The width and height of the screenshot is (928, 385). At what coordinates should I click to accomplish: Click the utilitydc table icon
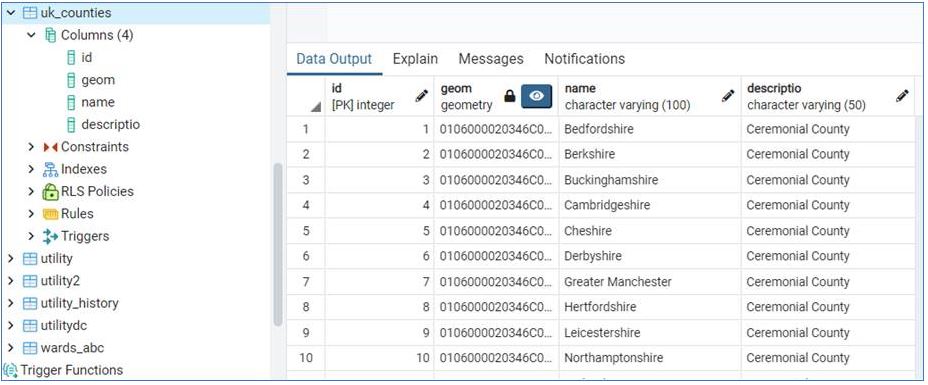point(30,326)
